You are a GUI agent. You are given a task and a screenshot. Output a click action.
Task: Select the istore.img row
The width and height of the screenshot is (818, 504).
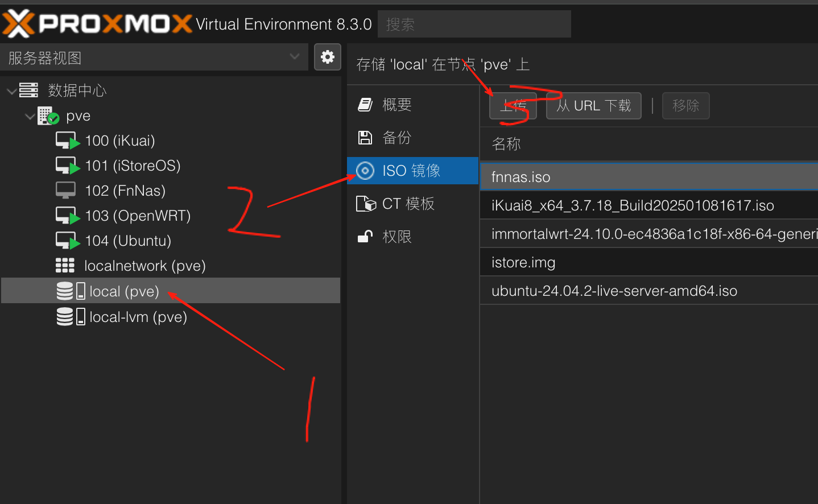click(x=649, y=262)
